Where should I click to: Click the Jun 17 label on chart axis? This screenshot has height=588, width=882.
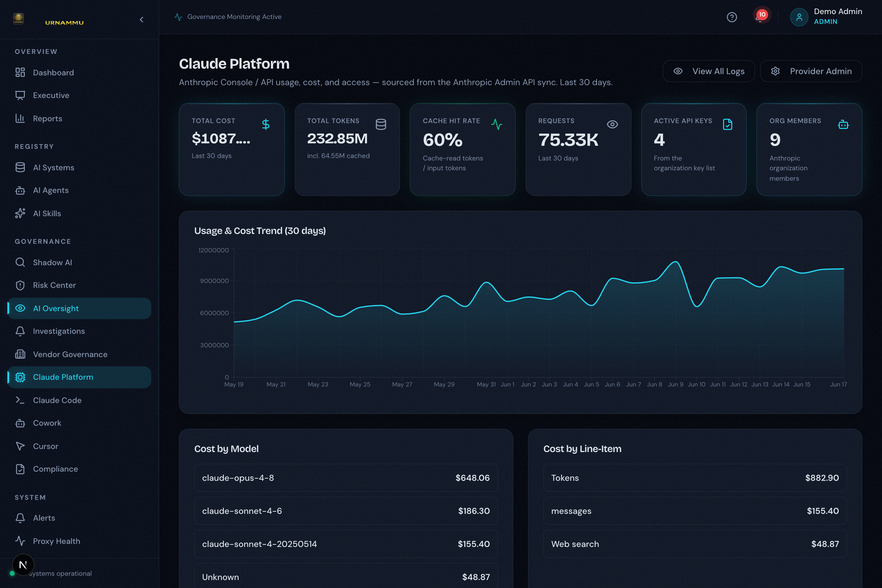(839, 384)
